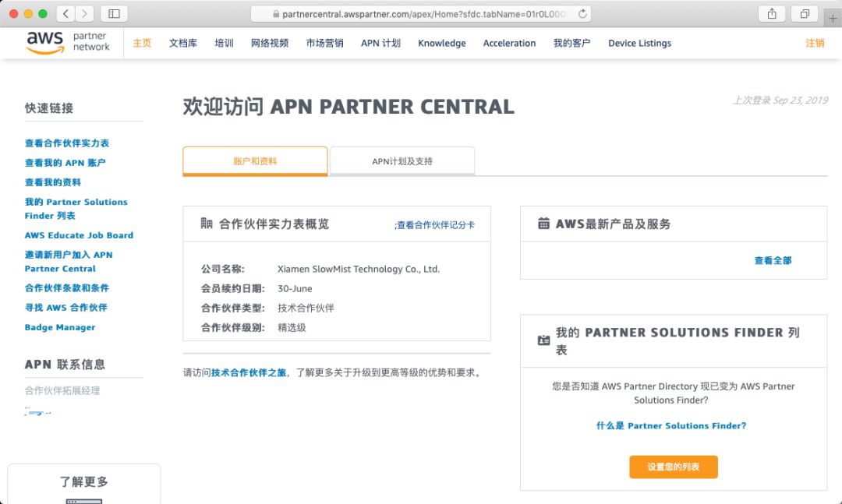Open 查看我的资料 quick link
842x504 pixels.
53,182
